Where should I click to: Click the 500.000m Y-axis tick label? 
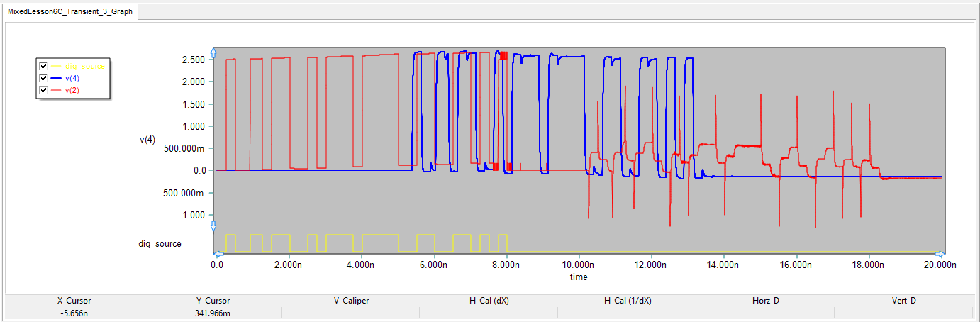pyautogui.click(x=185, y=148)
